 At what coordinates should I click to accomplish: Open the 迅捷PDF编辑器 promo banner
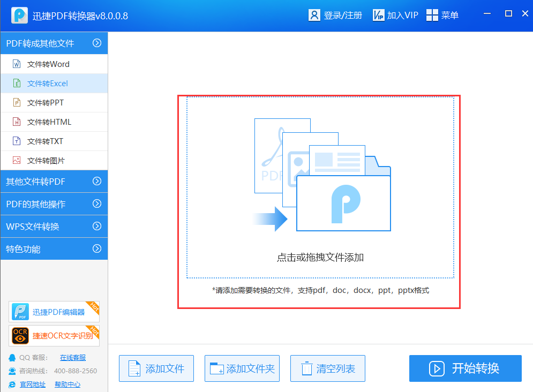[x=54, y=312]
